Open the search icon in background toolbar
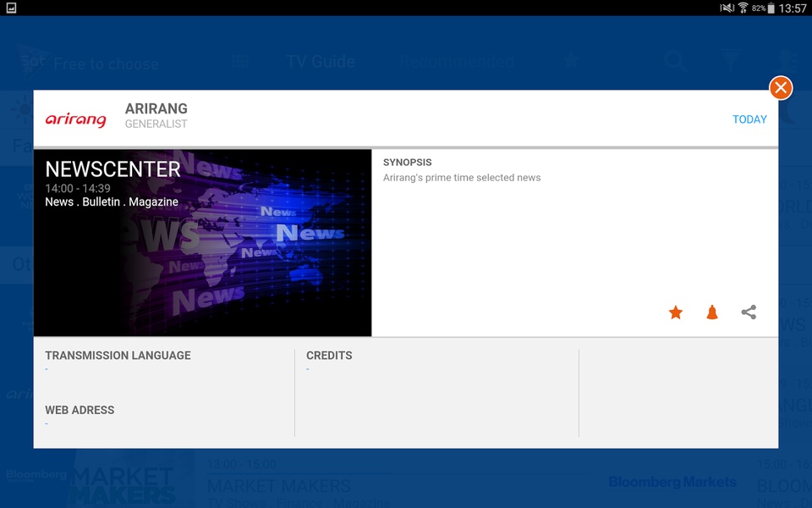Viewport: 812px width, 508px height. tap(675, 61)
